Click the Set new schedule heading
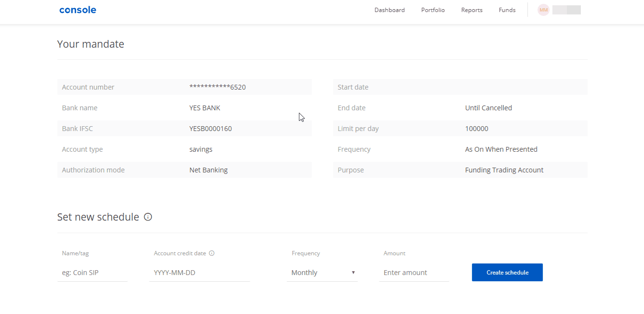This screenshot has height=314, width=644. pyautogui.click(x=98, y=217)
